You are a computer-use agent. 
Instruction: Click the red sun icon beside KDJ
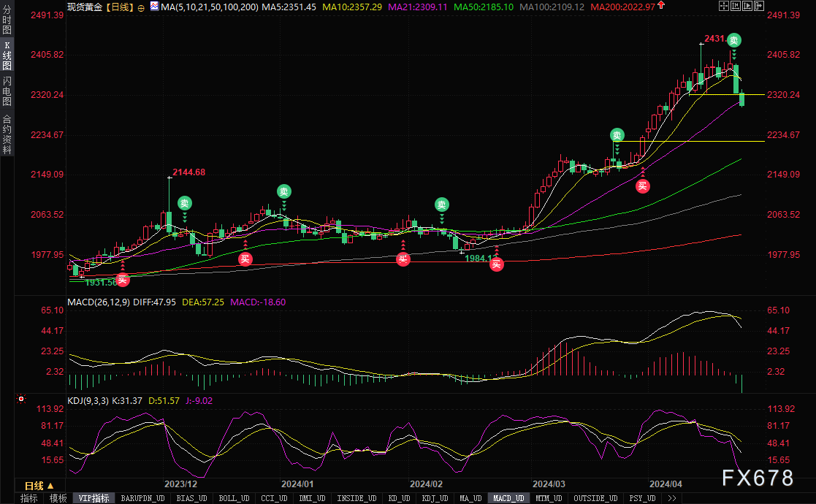[x=21, y=399]
